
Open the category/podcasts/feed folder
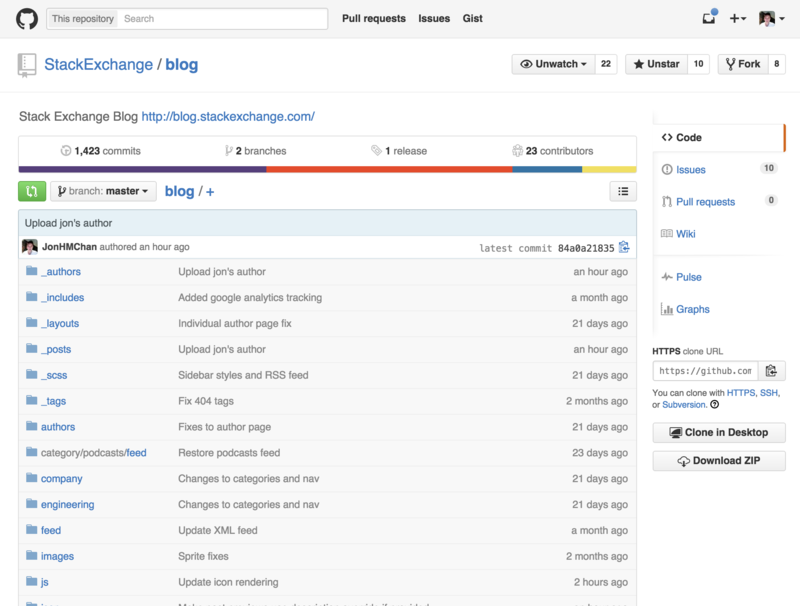point(93,453)
